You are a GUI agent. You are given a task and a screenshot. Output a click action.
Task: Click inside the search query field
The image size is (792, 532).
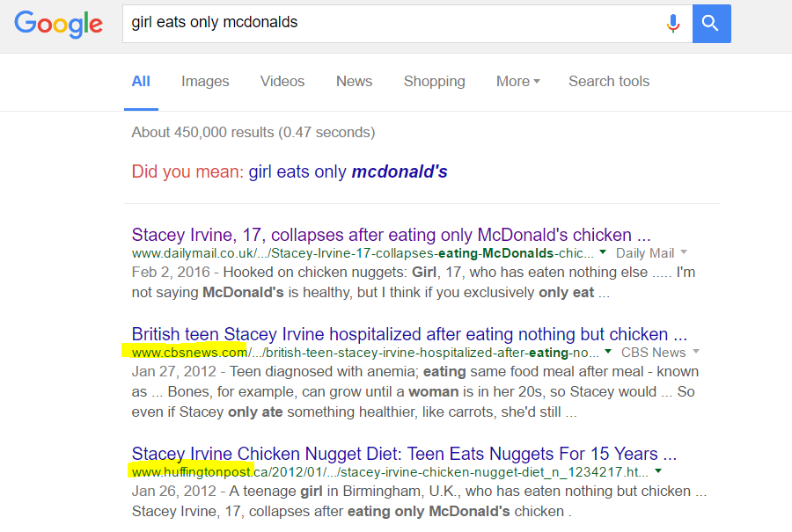(394, 23)
